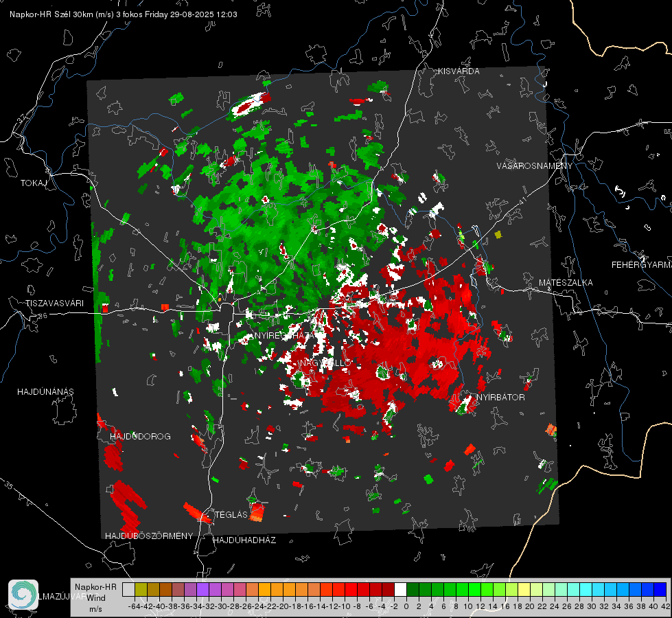Click road number 35 label

(9, 486)
